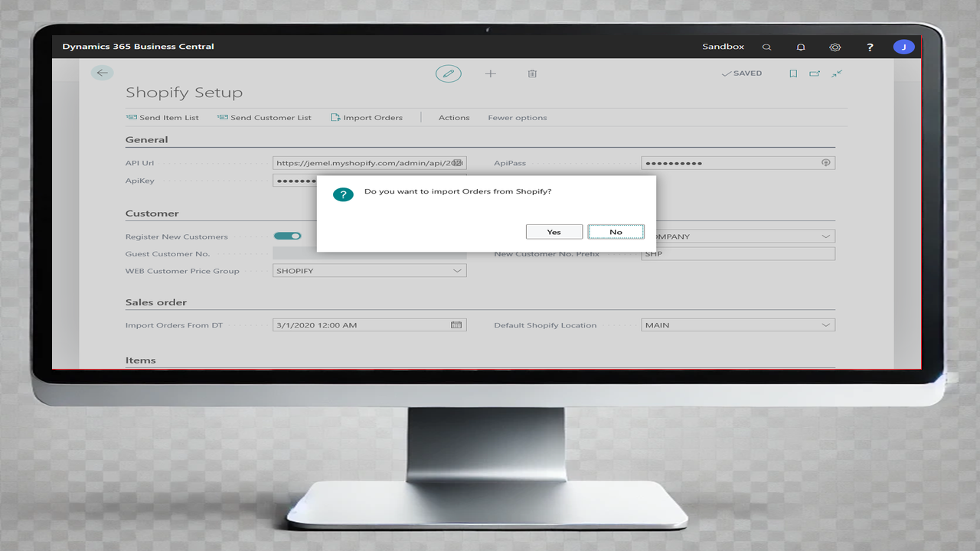This screenshot has height=551, width=980.
Task: Click the help question mark icon
Action: [x=870, y=47]
